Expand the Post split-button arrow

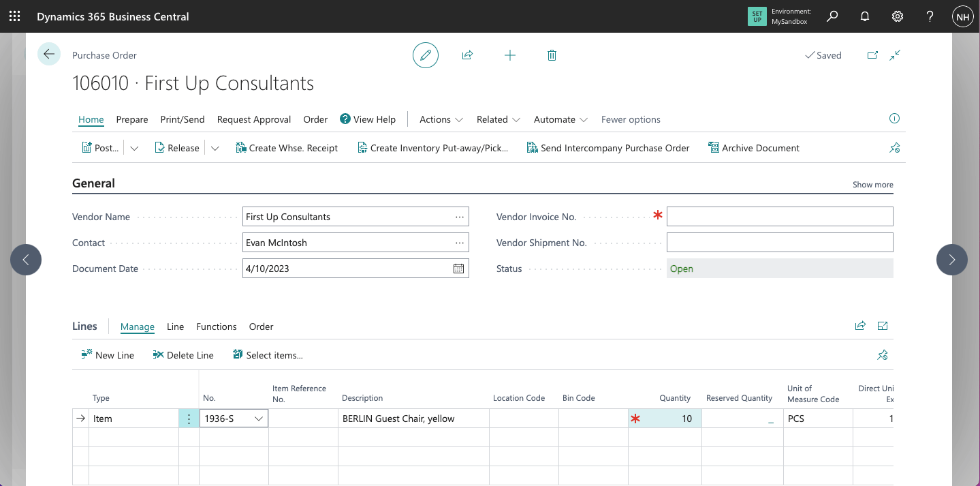(134, 148)
